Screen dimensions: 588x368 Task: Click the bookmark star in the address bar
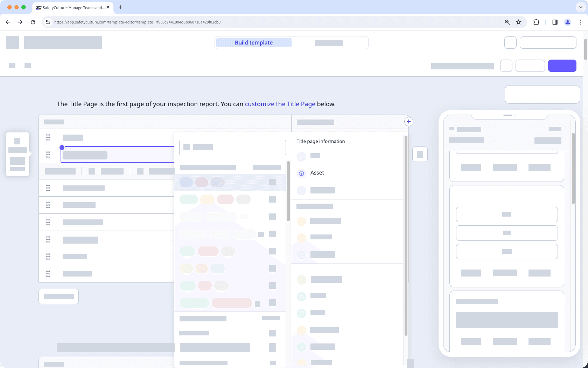point(518,22)
